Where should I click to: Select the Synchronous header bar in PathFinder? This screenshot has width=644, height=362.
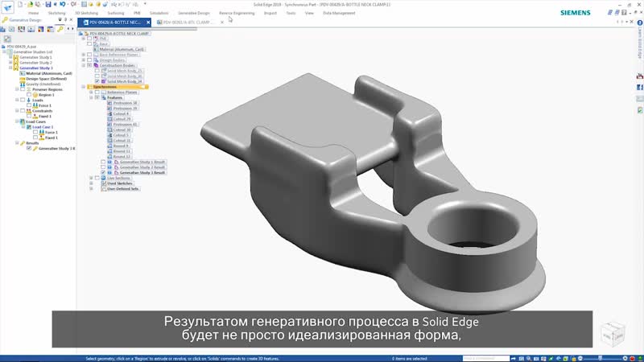118,87
